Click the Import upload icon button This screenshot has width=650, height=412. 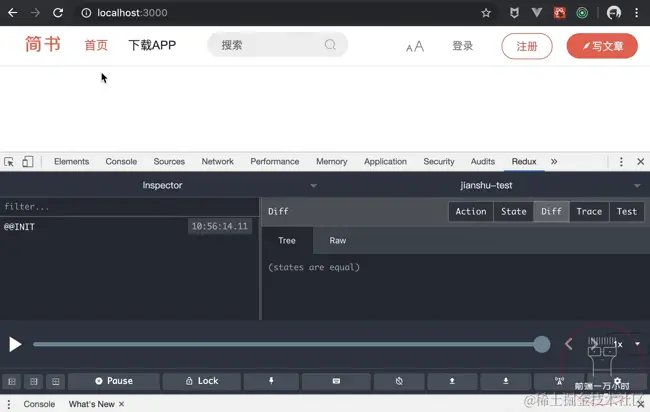tap(452, 381)
